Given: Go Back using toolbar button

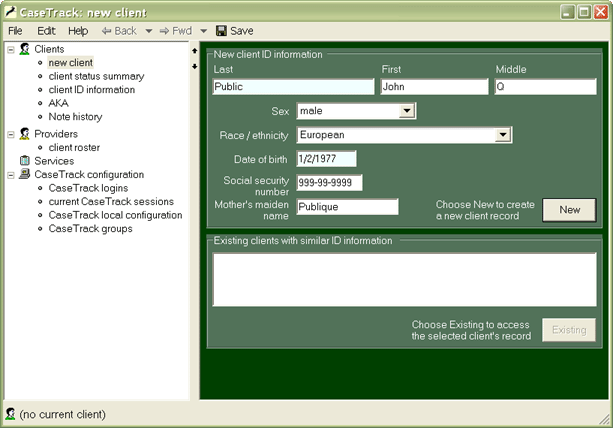Looking at the screenshot, I should tap(119, 31).
